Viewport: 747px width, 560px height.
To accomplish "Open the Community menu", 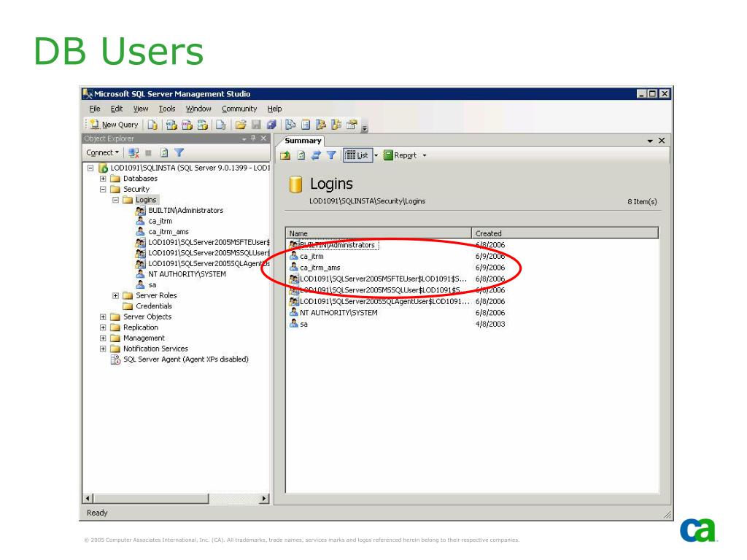I will coord(239,109).
